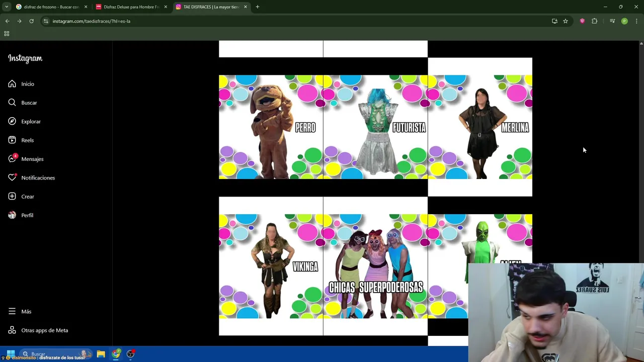Open the CHICAS SUPERPODEROSAS costume post
Image resolution: width=644 pixels, height=362 pixels.
click(375, 266)
